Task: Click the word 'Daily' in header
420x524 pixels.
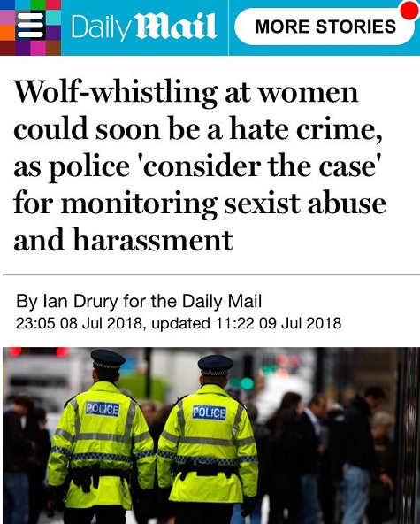Action: pyautogui.click(x=100, y=27)
